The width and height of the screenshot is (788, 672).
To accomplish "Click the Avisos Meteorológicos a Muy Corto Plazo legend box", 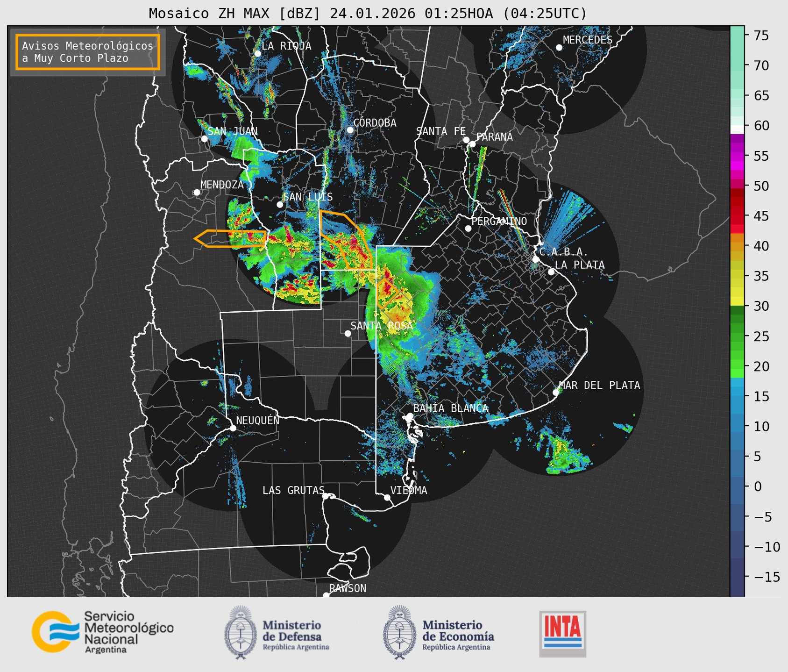I will click(x=88, y=52).
